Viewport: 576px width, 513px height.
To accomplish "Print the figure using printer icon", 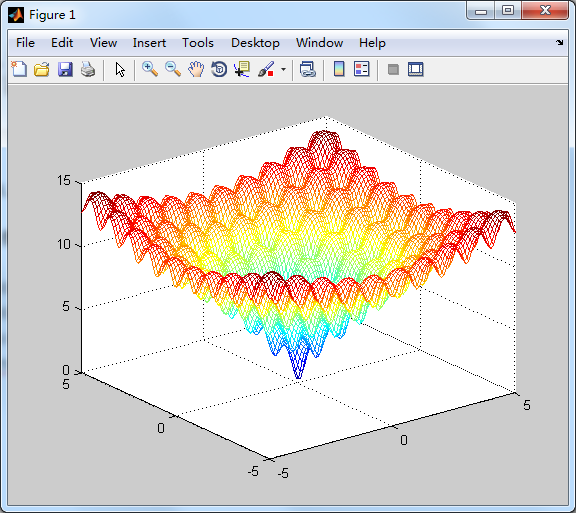I will coord(88,69).
